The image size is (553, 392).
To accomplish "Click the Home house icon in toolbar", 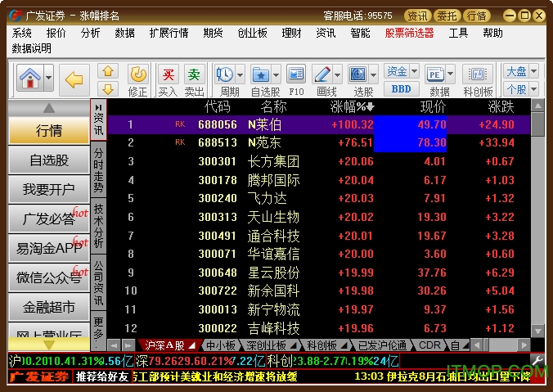I will pyautogui.click(x=30, y=77).
